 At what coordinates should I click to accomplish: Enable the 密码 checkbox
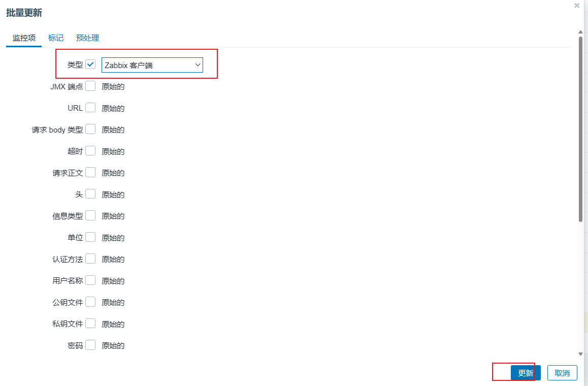click(x=90, y=345)
